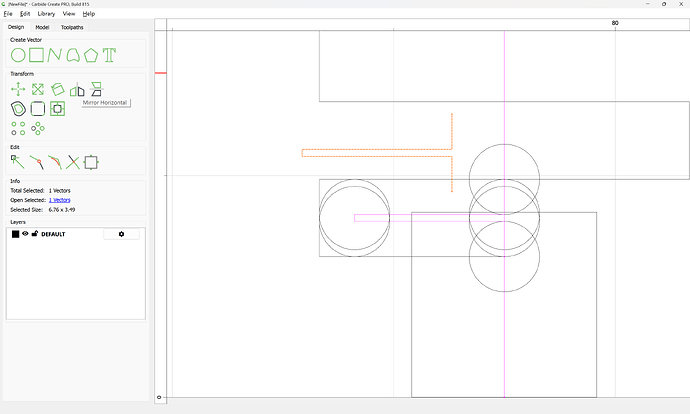Open DEFAULT layer settings gear
This screenshot has width=690, height=414.
click(x=121, y=234)
